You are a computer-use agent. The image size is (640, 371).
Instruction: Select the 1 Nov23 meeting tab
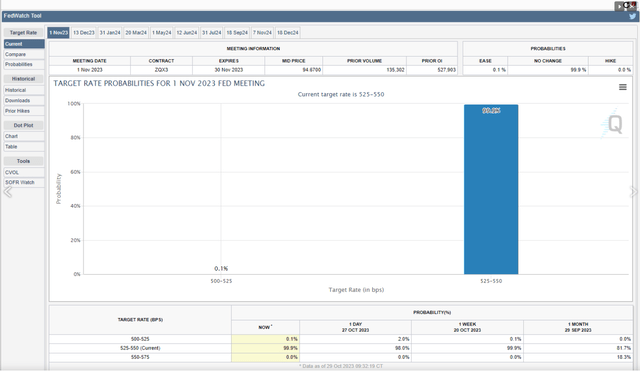coord(58,33)
